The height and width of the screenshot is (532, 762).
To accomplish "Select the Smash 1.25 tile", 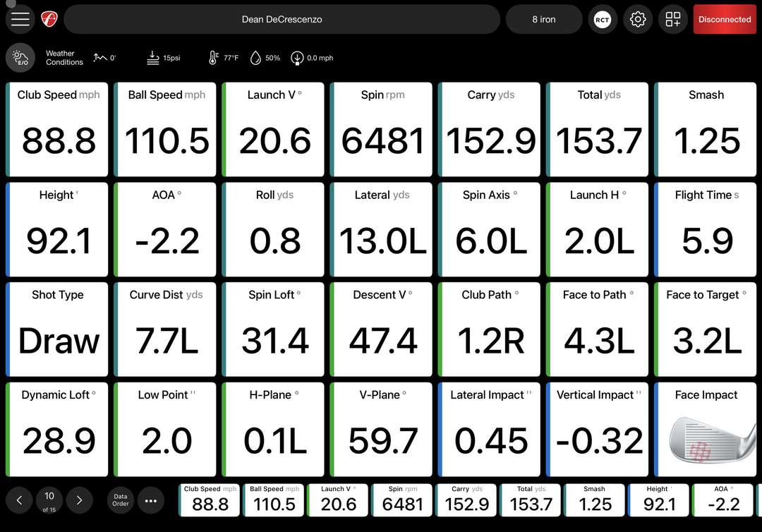I will [705, 129].
